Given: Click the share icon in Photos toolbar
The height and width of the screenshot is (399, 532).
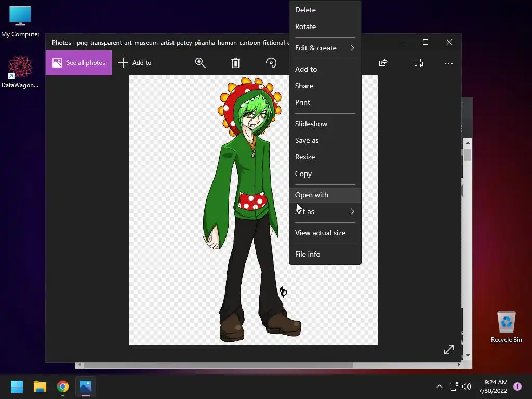Looking at the screenshot, I should point(383,63).
